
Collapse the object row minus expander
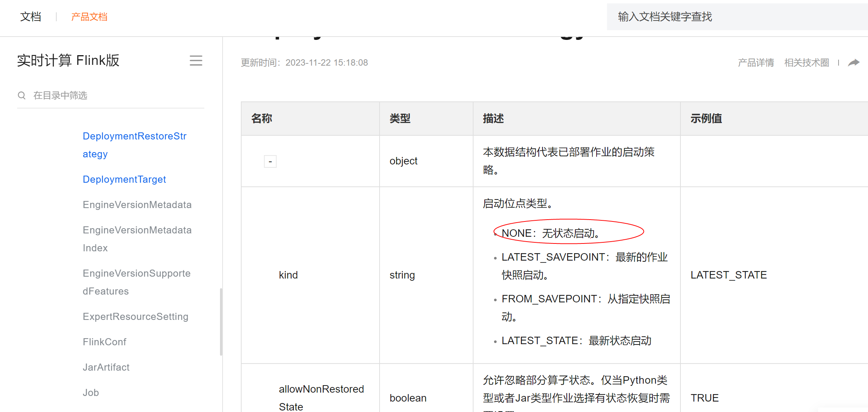(x=270, y=161)
